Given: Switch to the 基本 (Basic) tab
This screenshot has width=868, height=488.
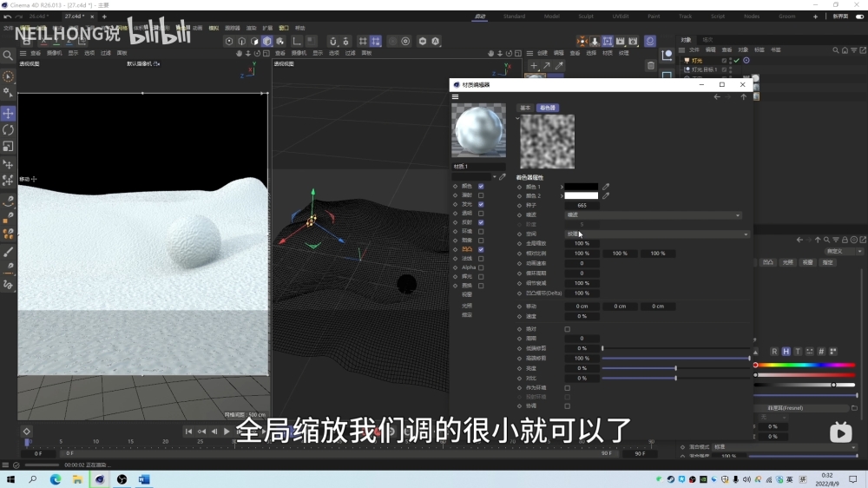Looking at the screenshot, I should pos(525,108).
